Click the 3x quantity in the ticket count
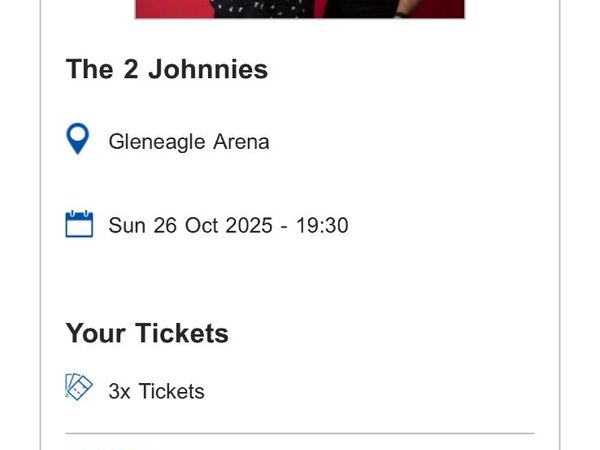This screenshot has width=600, height=450. point(120,391)
